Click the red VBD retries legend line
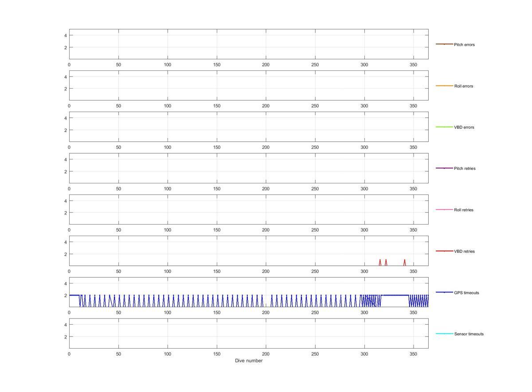Screen dimensions: 532x392 444,251
